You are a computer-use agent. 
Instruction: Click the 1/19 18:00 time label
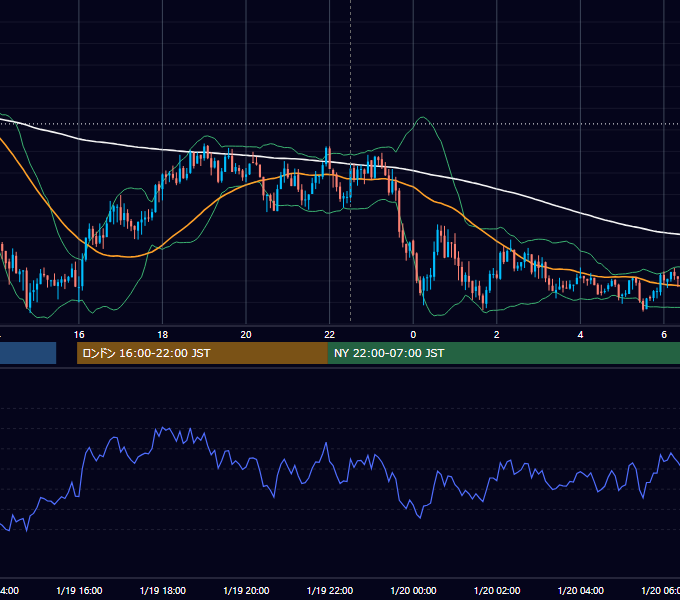point(163,590)
